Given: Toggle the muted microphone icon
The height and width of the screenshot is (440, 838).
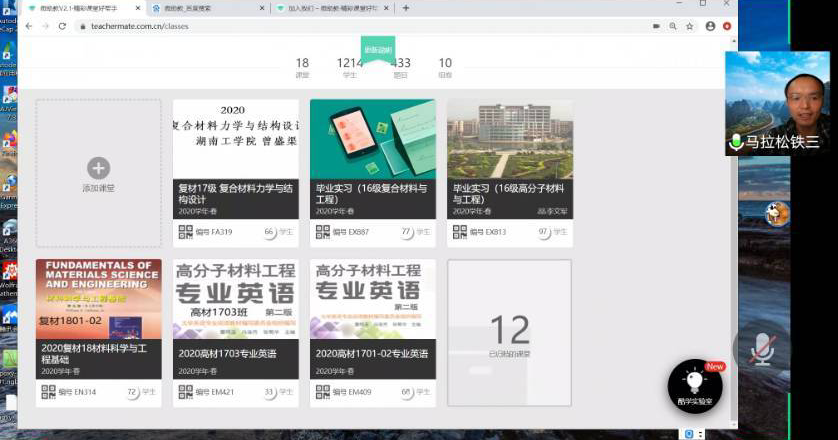Looking at the screenshot, I should (x=763, y=348).
